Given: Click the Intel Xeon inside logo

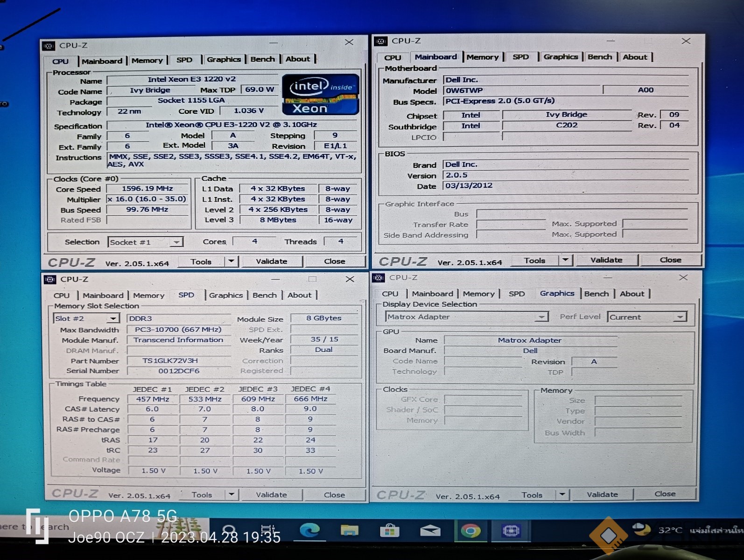Looking at the screenshot, I should (x=321, y=94).
